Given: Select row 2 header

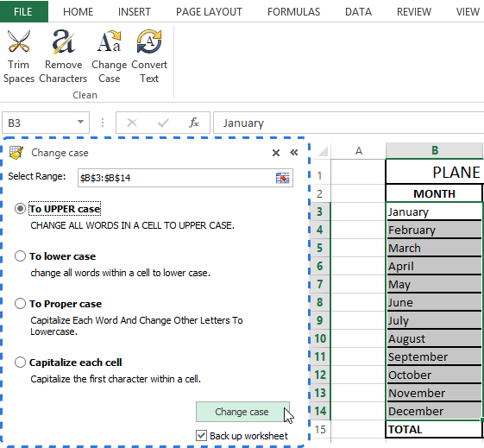Looking at the screenshot, I should tap(320, 193).
